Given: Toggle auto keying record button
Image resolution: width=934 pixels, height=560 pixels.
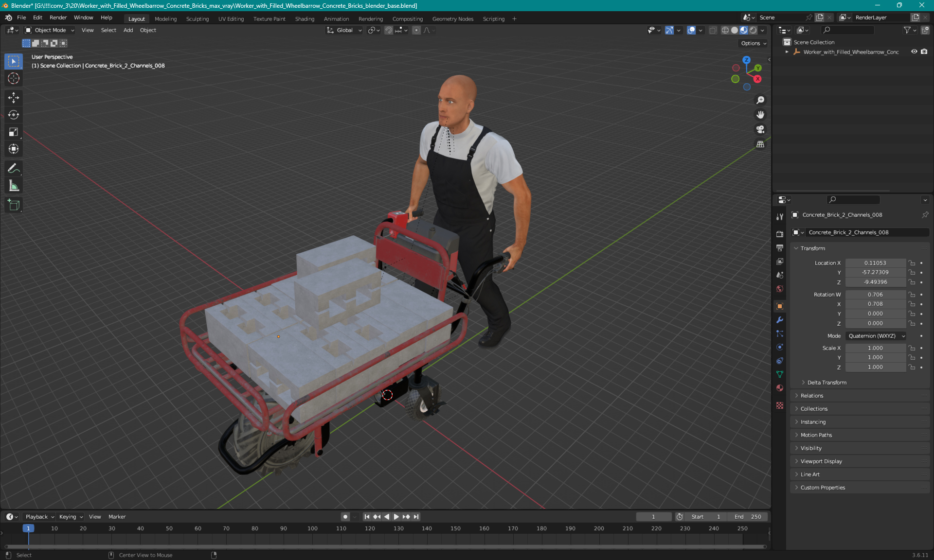Looking at the screenshot, I should [x=345, y=517].
